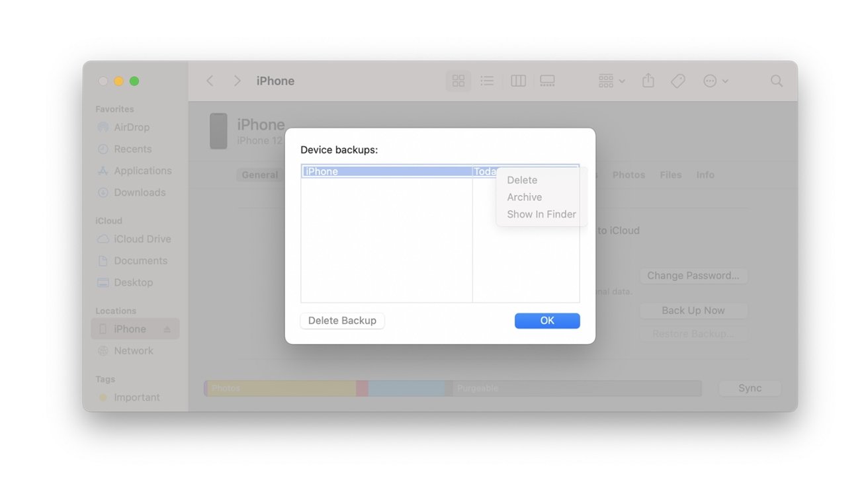Switch to the Files tab
868x488 pixels.
671,175
